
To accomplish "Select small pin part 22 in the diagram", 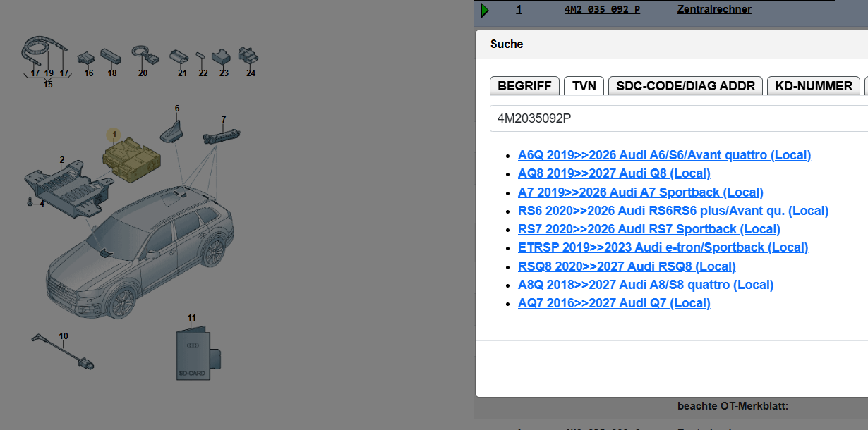I will click(x=202, y=55).
